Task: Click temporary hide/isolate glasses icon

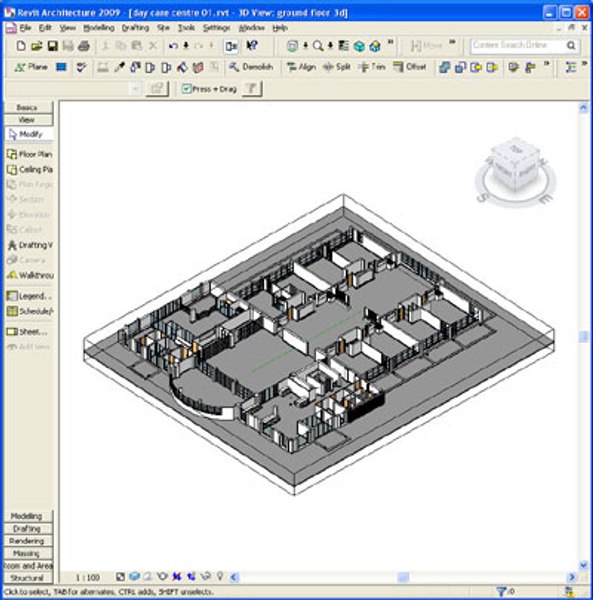Action: pos(206,576)
